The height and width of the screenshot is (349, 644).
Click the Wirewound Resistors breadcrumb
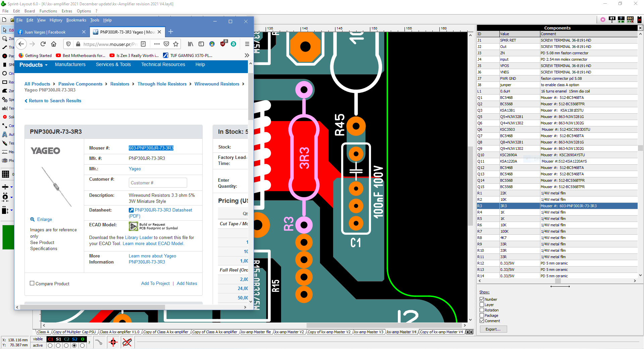click(x=217, y=84)
